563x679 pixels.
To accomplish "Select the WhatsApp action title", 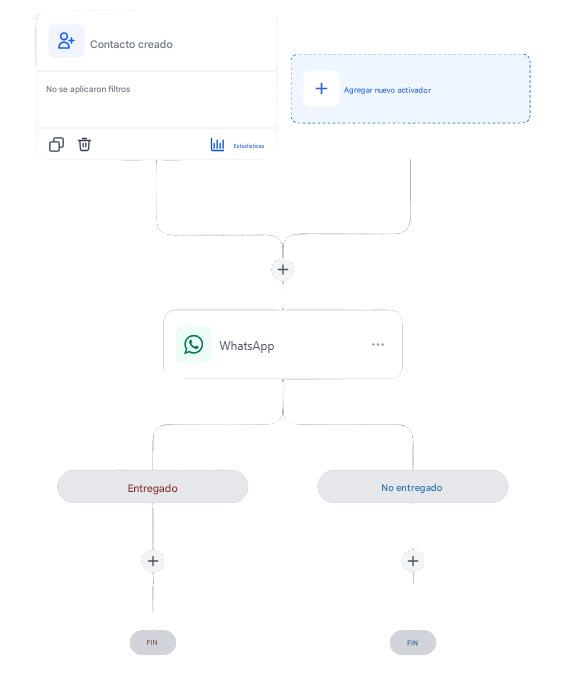I will point(246,346).
